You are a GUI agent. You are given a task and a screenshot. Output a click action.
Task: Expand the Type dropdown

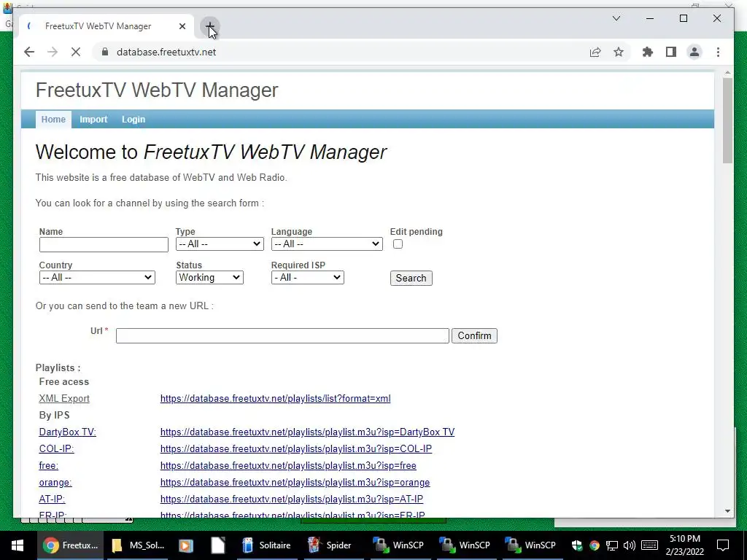click(220, 244)
